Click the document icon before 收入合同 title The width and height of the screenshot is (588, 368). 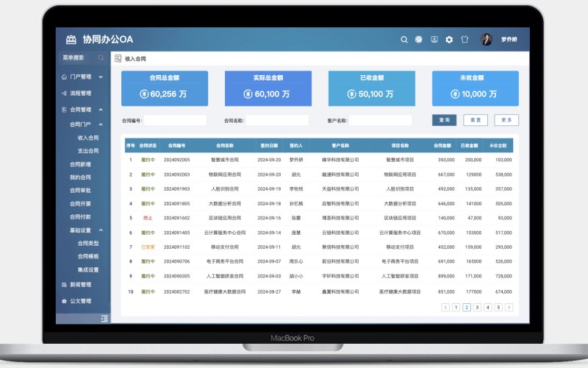tap(118, 59)
